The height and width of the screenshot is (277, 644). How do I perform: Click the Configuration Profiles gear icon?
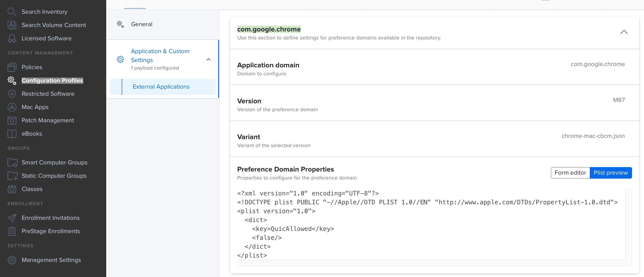[x=12, y=80]
